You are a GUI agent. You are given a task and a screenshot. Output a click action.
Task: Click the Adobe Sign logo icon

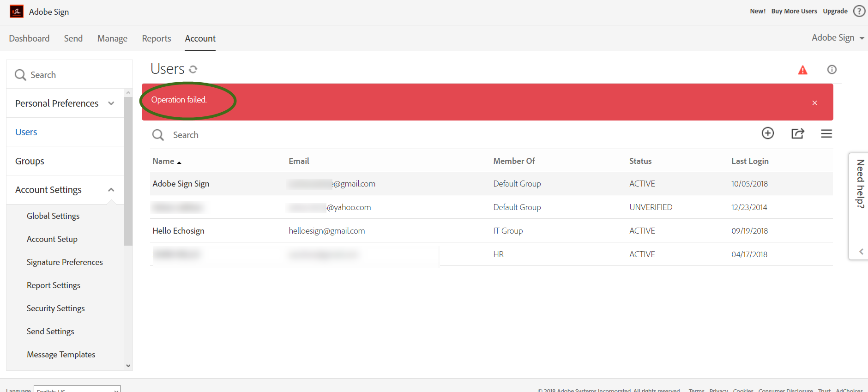[x=17, y=12]
